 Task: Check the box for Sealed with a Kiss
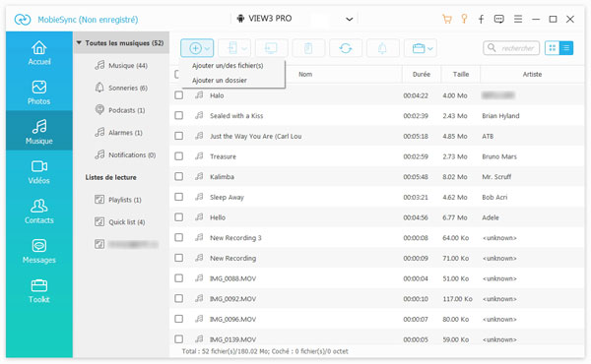click(x=178, y=115)
